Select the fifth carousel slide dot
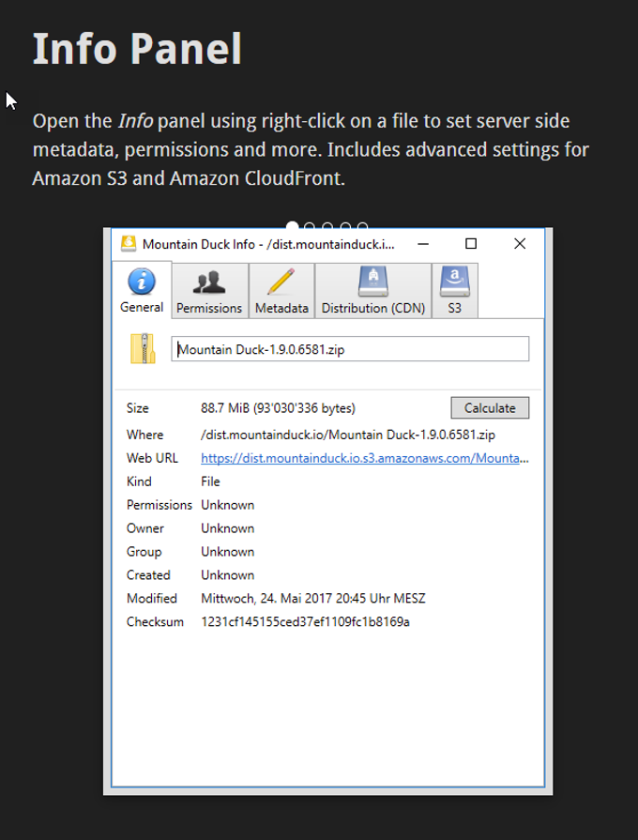The width and height of the screenshot is (638, 840). pos(363,226)
